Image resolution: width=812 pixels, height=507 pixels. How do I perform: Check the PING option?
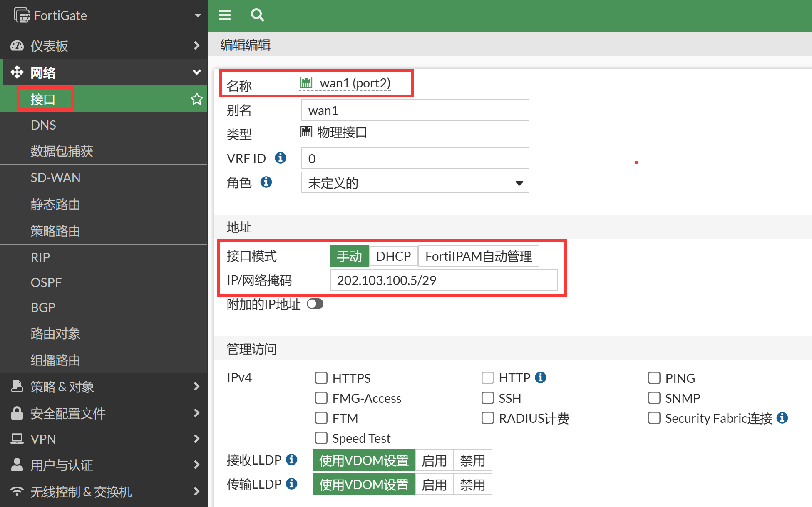[x=654, y=378]
